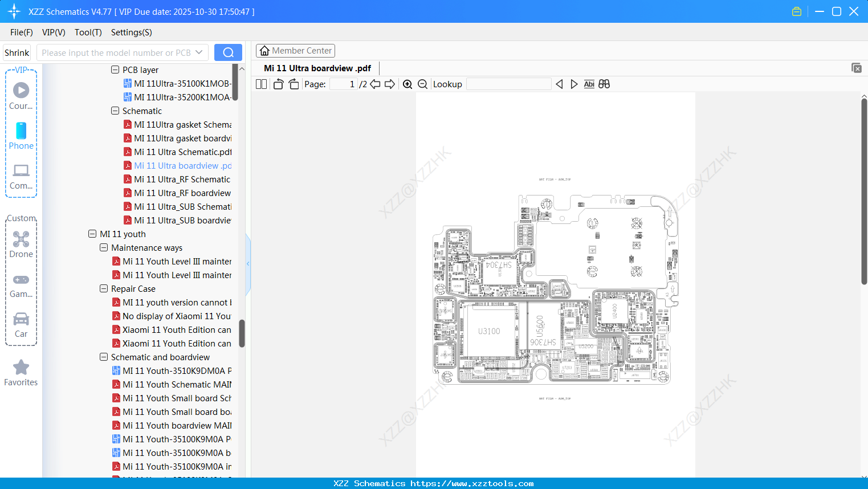868x489 pixels.
Task: Rotate the PDF page clockwise
Action: 293,84
